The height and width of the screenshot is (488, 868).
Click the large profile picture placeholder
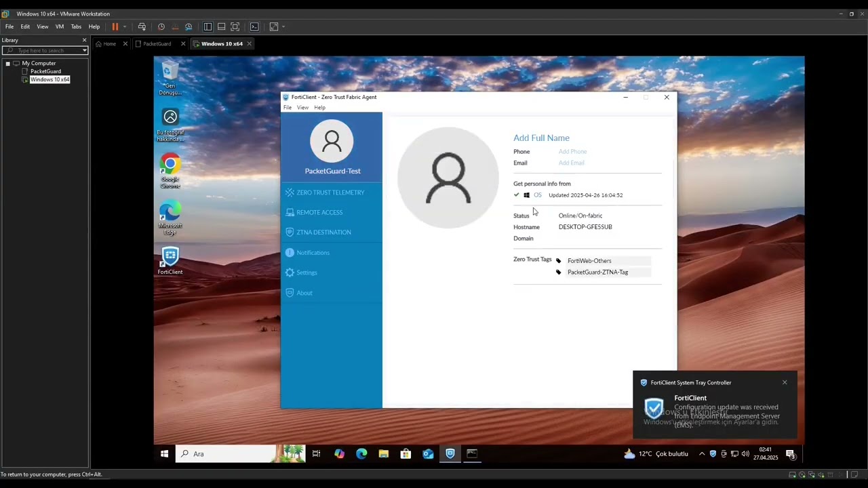(448, 178)
